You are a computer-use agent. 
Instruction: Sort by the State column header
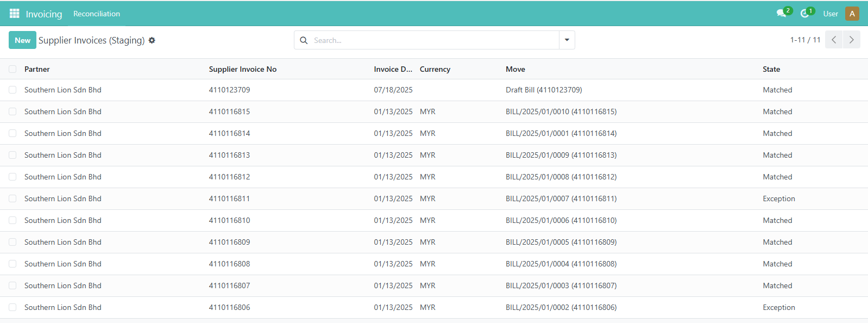(771, 69)
